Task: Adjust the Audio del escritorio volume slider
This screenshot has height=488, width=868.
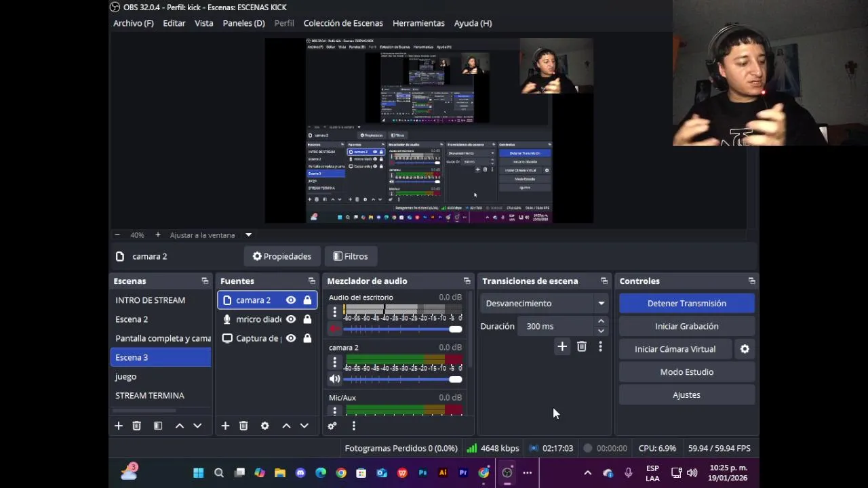Action: [402, 329]
